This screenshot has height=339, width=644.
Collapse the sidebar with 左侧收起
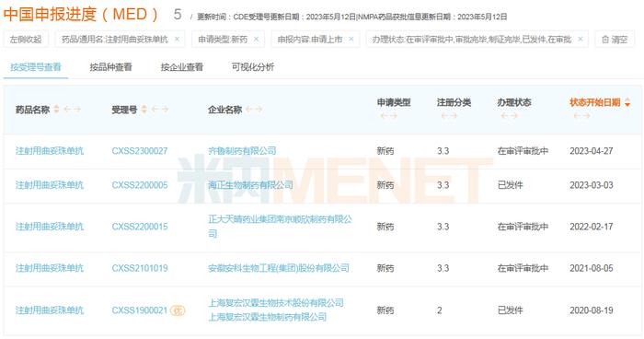pos(26,40)
